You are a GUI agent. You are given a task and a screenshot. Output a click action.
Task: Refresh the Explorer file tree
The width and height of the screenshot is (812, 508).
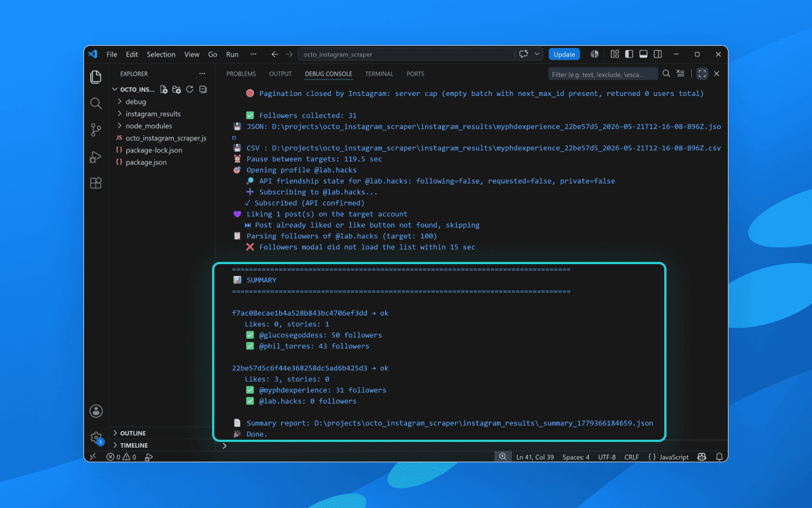(189, 89)
